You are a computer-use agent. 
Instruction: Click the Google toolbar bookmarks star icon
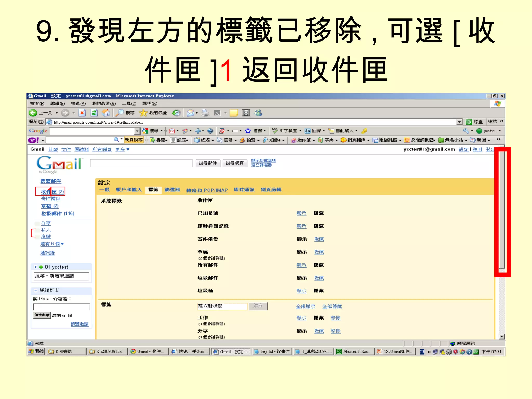click(x=248, y=131)
